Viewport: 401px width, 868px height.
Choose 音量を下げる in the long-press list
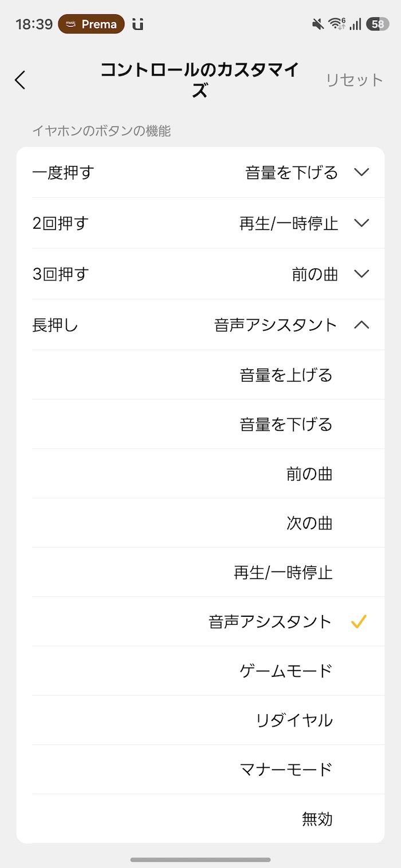[286, 425]
